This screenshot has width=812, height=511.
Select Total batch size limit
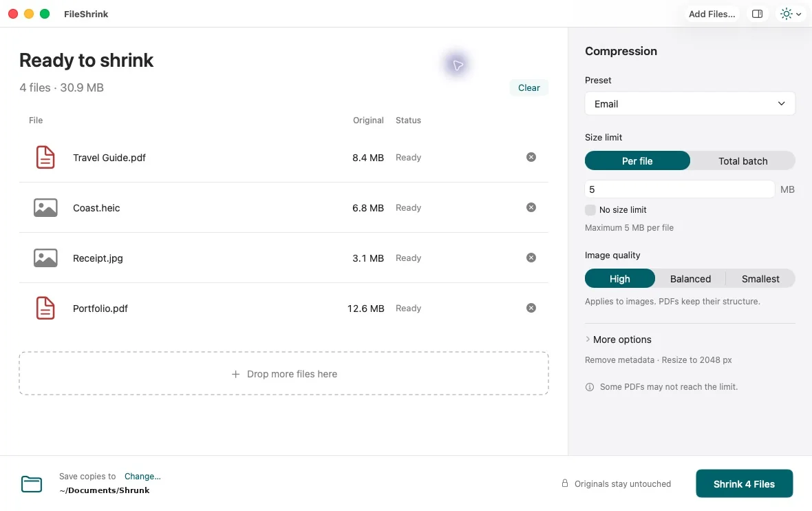pyautogui.click(x=742, y=160)
